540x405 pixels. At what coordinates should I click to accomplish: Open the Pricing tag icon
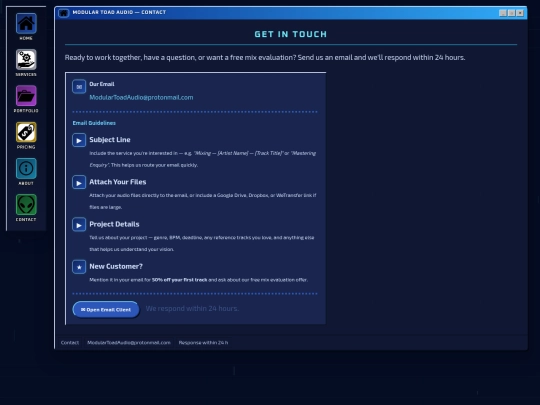(x=26, y=132)
